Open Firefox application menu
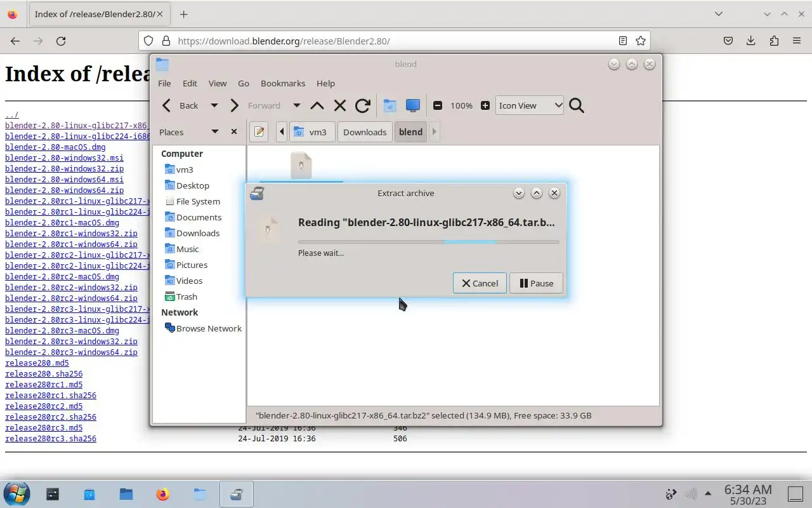The width and height of the screenshot is (812, 508). [797, 41]
